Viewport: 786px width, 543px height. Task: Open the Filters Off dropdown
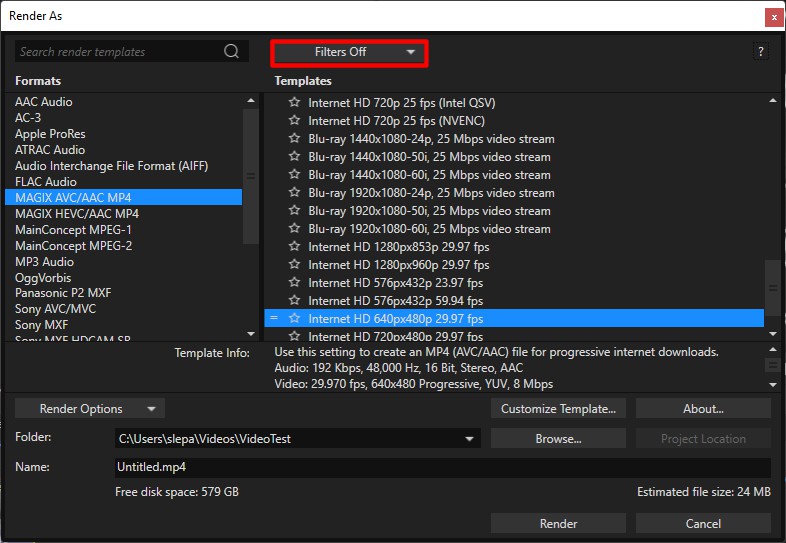[x=349, y=52]
